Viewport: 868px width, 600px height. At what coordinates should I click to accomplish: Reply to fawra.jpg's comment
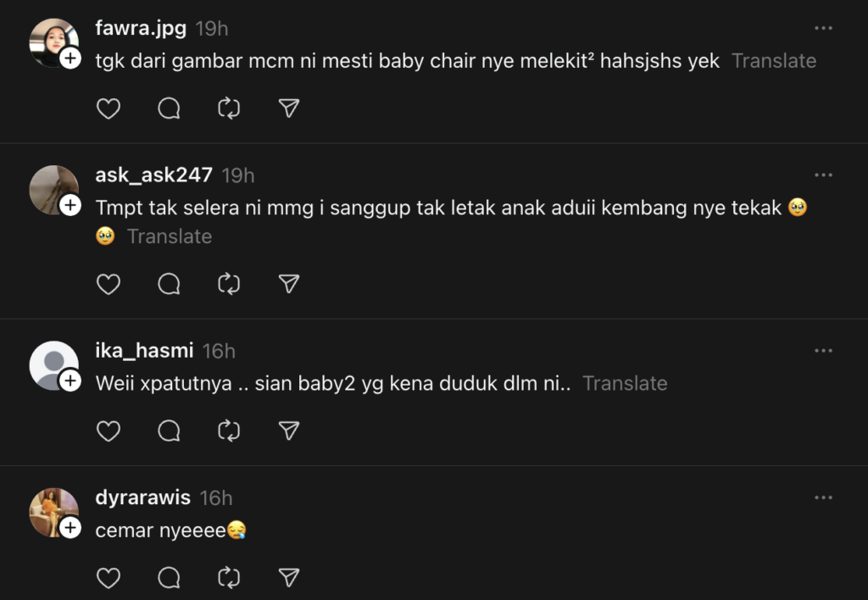click(169, 108)
